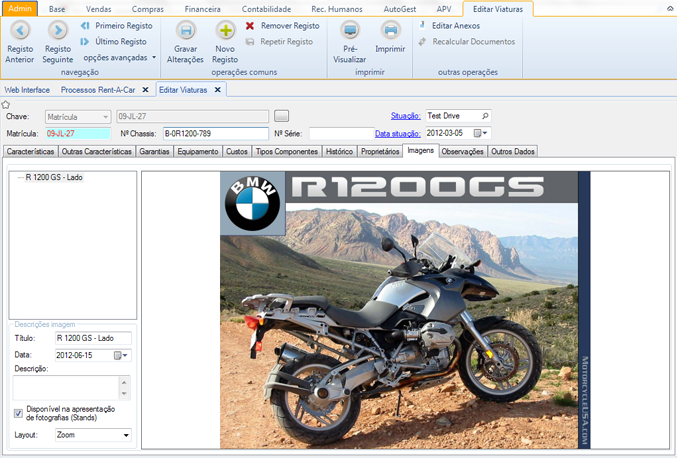Click the Imprimir printer icon

(x=390, y=32)
